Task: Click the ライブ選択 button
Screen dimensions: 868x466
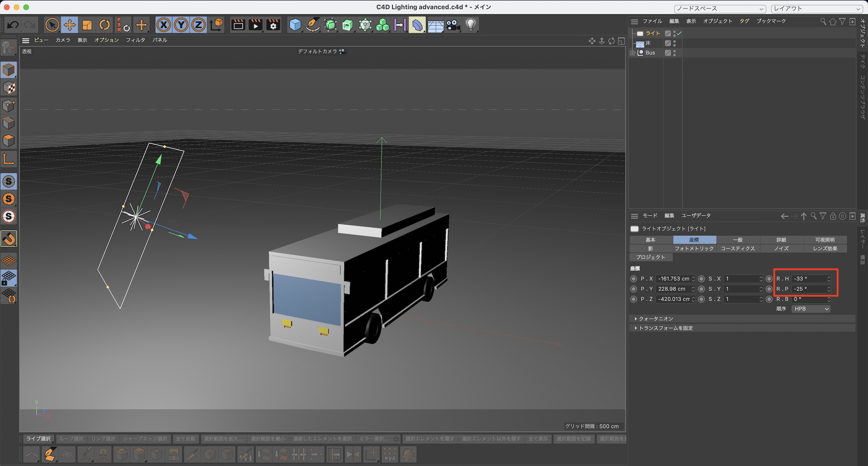Action: (38, 439)
